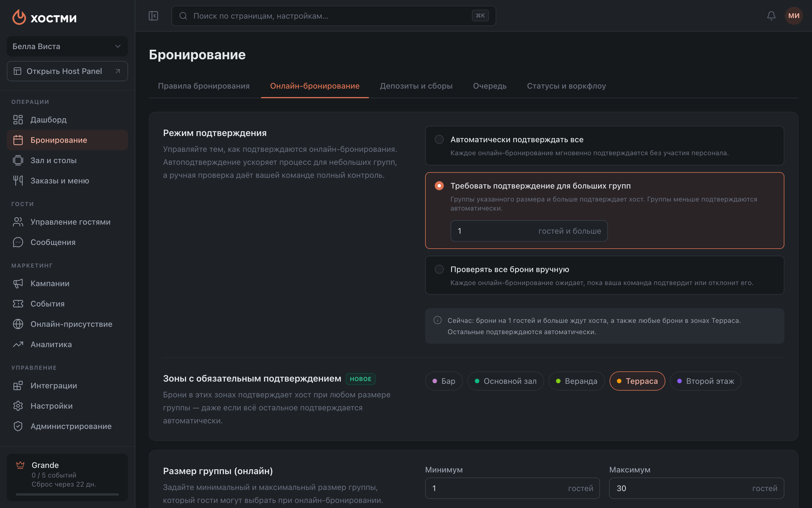Click the chat bubble icon for Сообщения
The height and width of the screenshot is (508, 812).
click(x=18, y=242)
